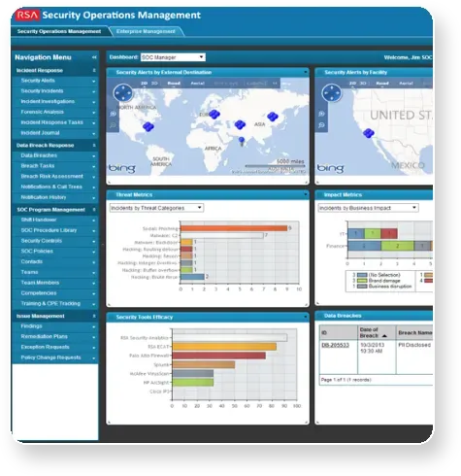The height and width of the screenshot is (476, 461).
Task: Click the single pin near India
Action: [242, 141]
